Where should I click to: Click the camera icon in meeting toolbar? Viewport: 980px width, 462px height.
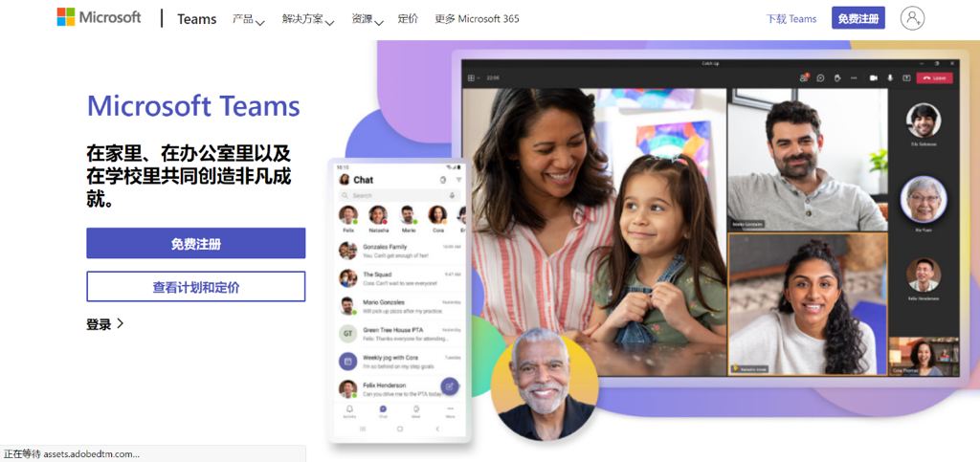coord(873,78)
